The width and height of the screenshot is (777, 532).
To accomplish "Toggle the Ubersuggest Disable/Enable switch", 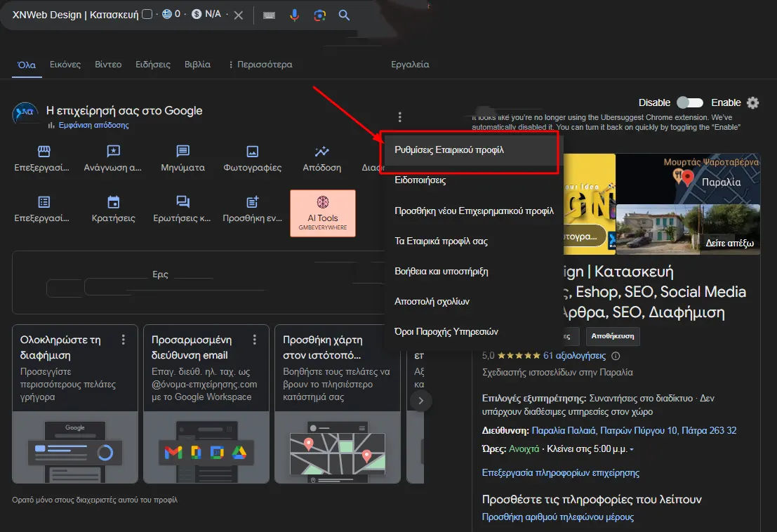I will pos(690,102).
